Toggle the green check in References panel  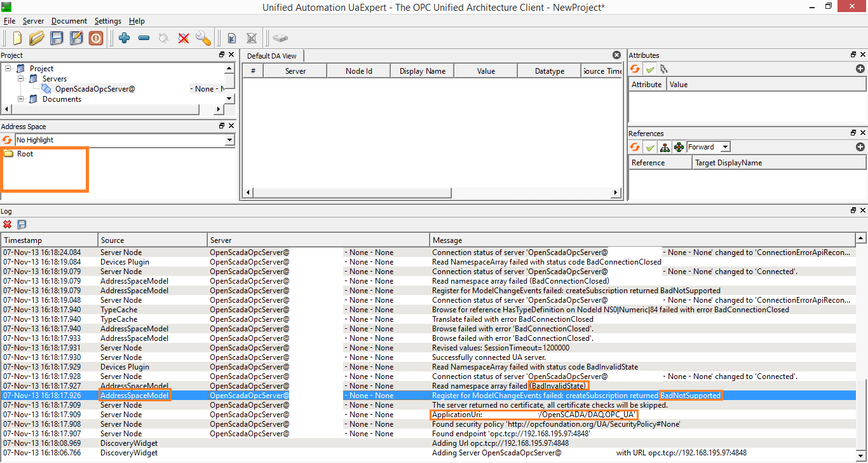[x=649, y=148]
